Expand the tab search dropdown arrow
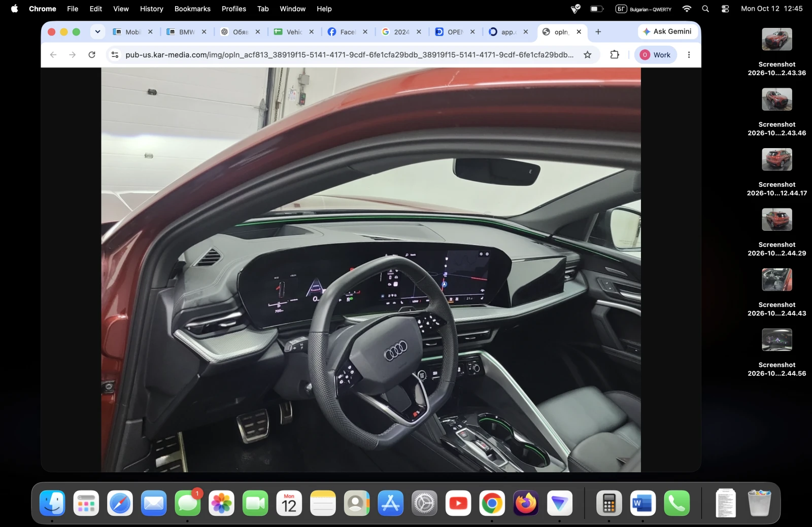 [97, 32]
